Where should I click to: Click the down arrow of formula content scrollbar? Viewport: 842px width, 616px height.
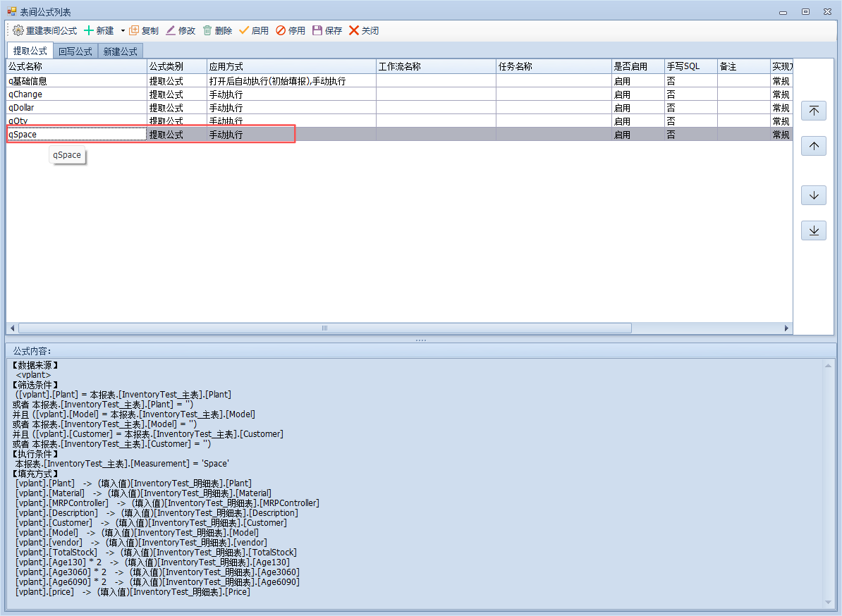point(827,603)
